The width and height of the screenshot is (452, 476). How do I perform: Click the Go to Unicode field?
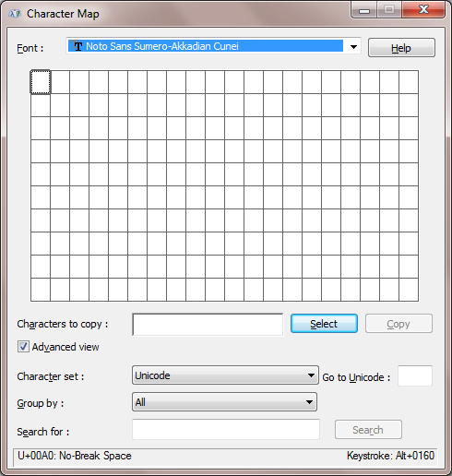[415, 375]
